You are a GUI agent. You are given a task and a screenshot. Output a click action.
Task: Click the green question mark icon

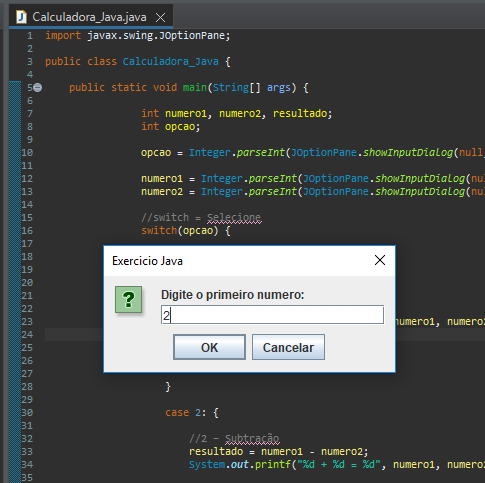(x=128, y=299)
